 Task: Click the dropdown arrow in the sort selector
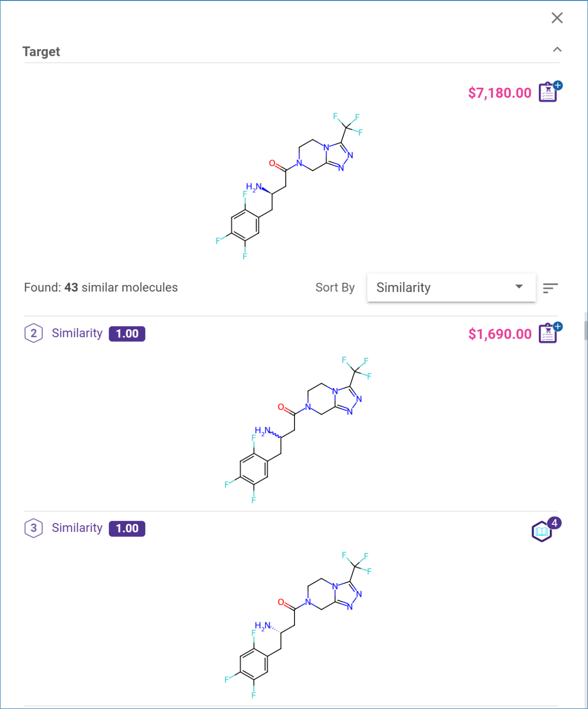click(519, 287)
